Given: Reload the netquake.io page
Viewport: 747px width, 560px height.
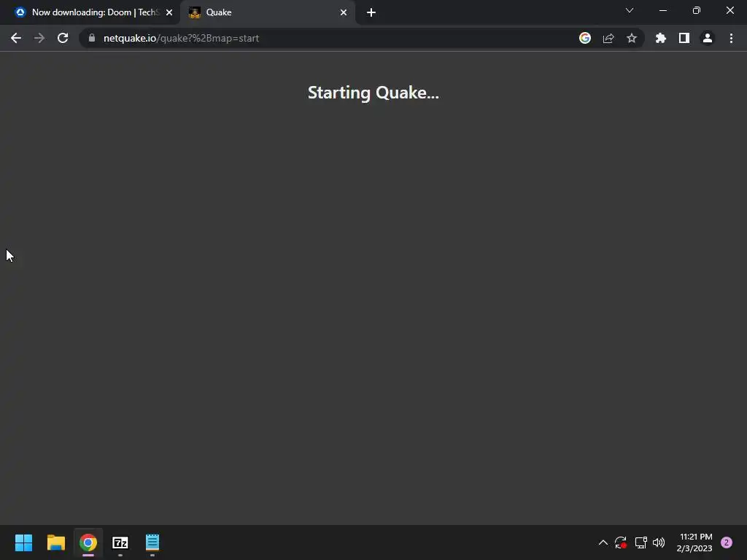Looking at the screenshot, I should pos(63,38).
